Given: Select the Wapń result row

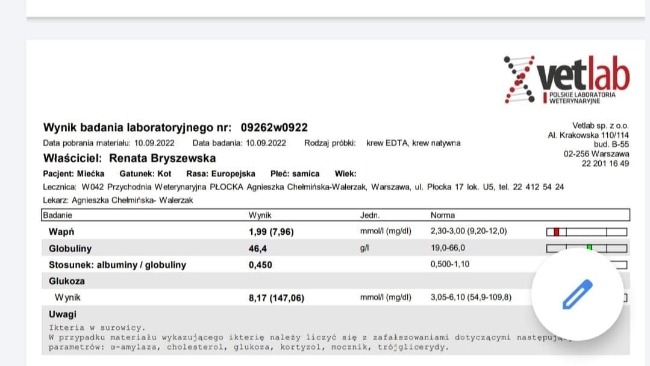Looking at the screenshot, I should [336, 231].
